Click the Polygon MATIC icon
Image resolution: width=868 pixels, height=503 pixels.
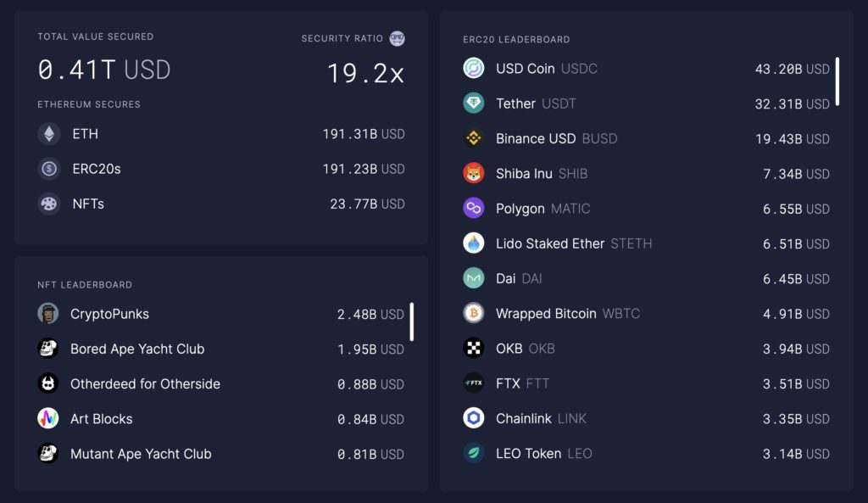coord(473,208)
